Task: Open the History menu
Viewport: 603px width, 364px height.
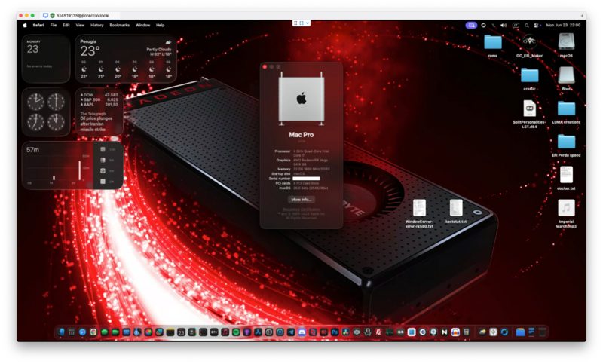Action: (97, 25)
